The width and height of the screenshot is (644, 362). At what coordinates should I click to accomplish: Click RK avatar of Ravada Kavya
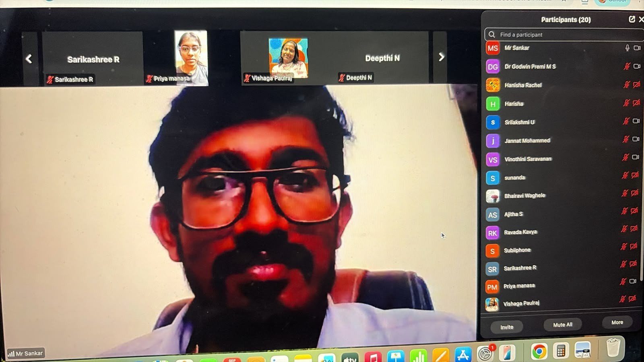tap(492, 233)
